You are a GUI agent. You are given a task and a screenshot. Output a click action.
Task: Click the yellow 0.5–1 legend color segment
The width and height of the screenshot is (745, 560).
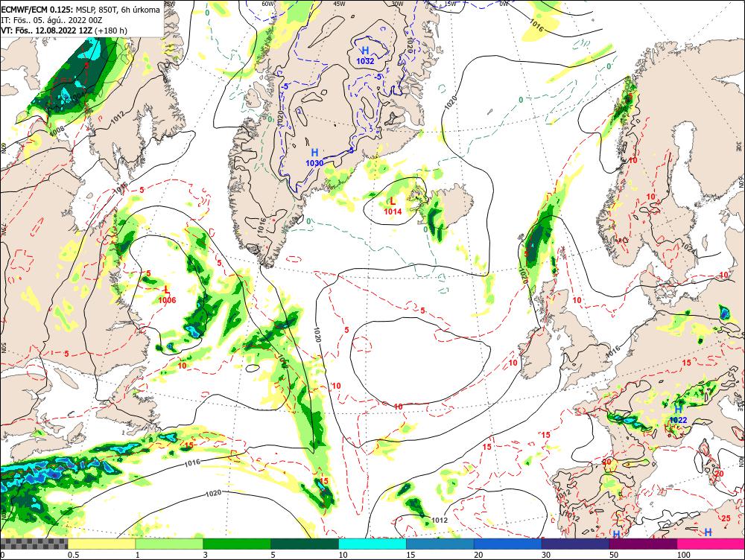pos(101,544)
